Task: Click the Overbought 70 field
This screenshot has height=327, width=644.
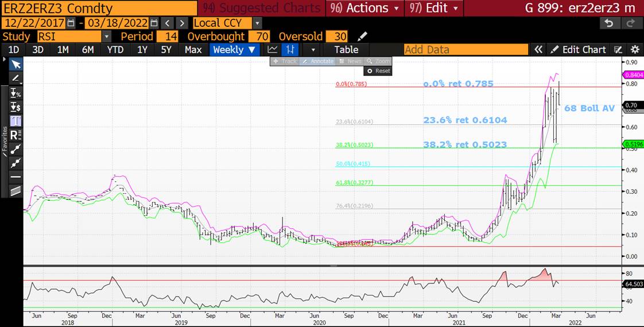Action: [x=259, y=37]
